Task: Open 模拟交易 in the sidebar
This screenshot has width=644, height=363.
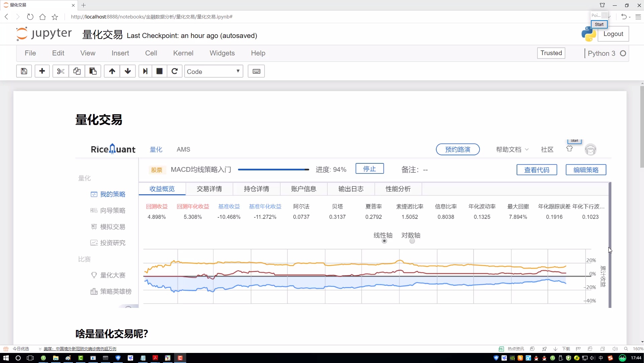Action: coord(108,227)
